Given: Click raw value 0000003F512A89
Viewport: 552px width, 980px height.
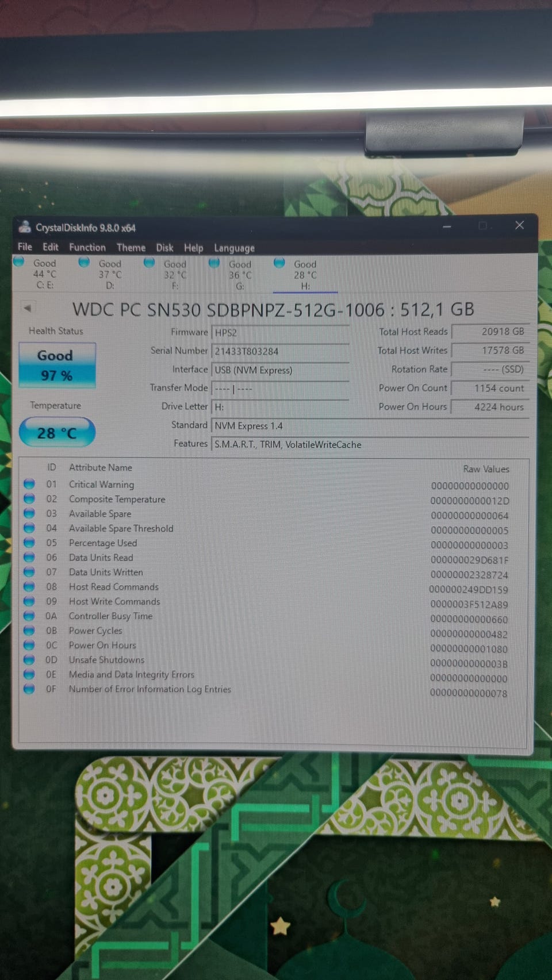Looking at the screenshot, I should [x=469, y=605].
